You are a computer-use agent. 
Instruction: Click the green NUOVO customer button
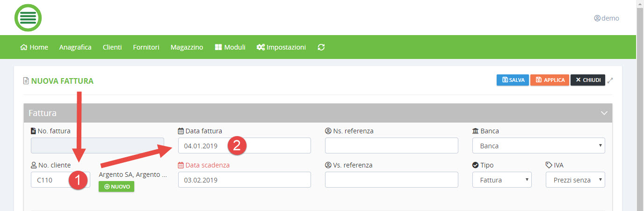(116, 187)
